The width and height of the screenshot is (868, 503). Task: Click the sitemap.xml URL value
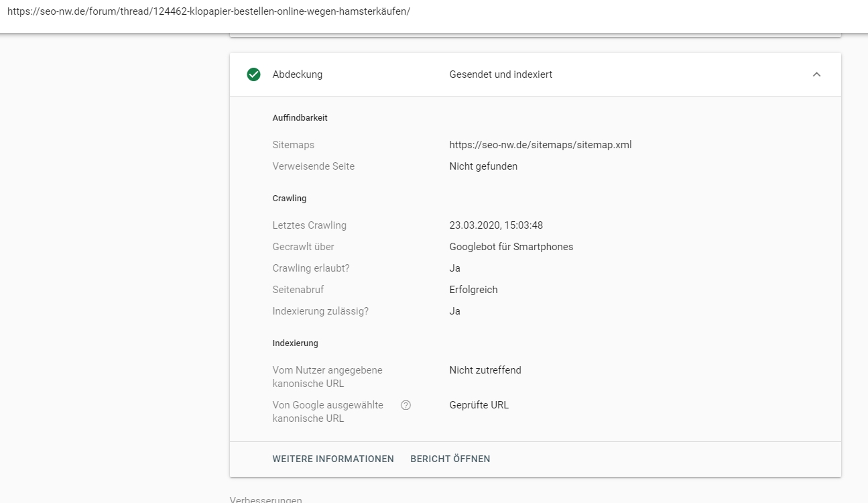point(540,145)
